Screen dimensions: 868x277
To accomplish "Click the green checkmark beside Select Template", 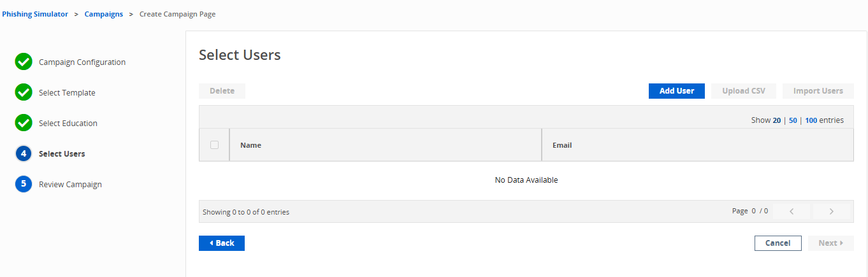I will (x=24, y=92).
